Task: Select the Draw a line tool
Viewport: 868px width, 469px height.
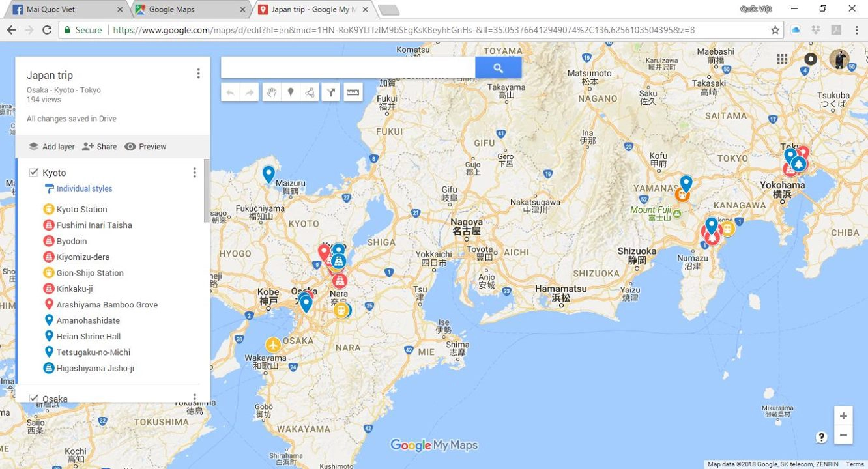Action: click(310, 92)
